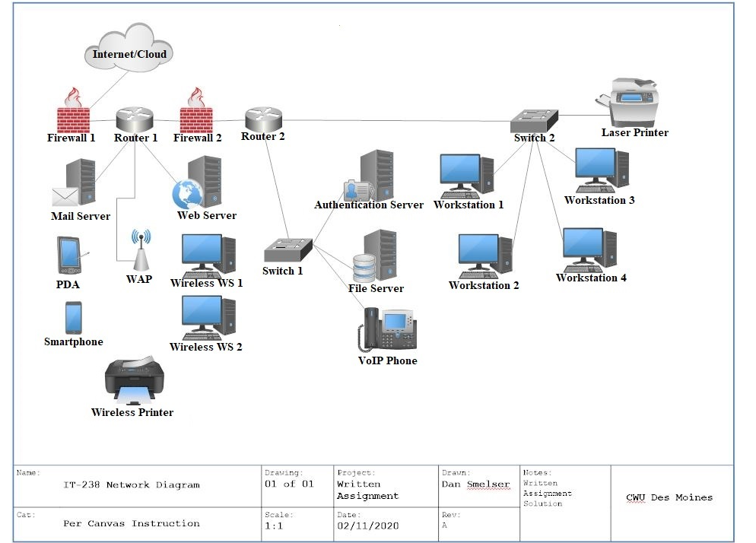Select the Laser Printer icon
The height and width of the screenshot is (543, 756).
pyautogui.click(x=632, y=100)
